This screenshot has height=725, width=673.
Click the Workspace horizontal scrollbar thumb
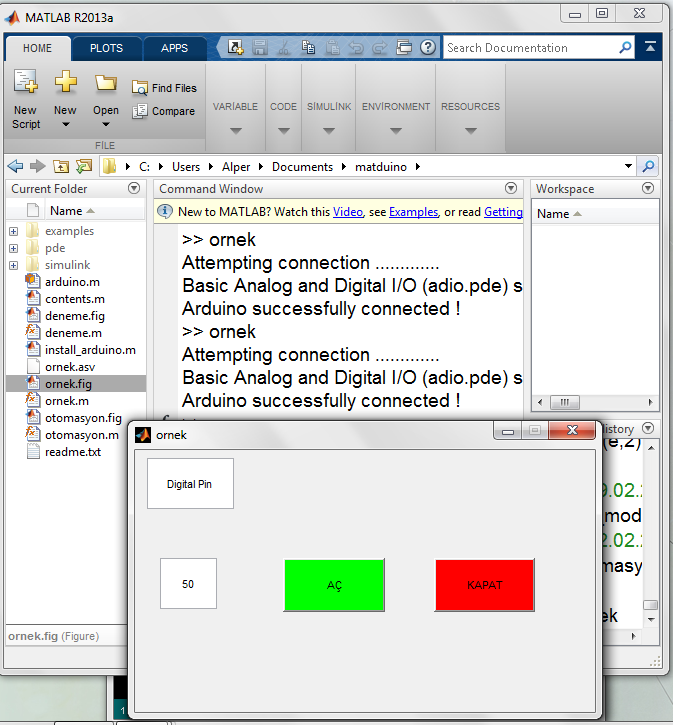click(564, 402)
